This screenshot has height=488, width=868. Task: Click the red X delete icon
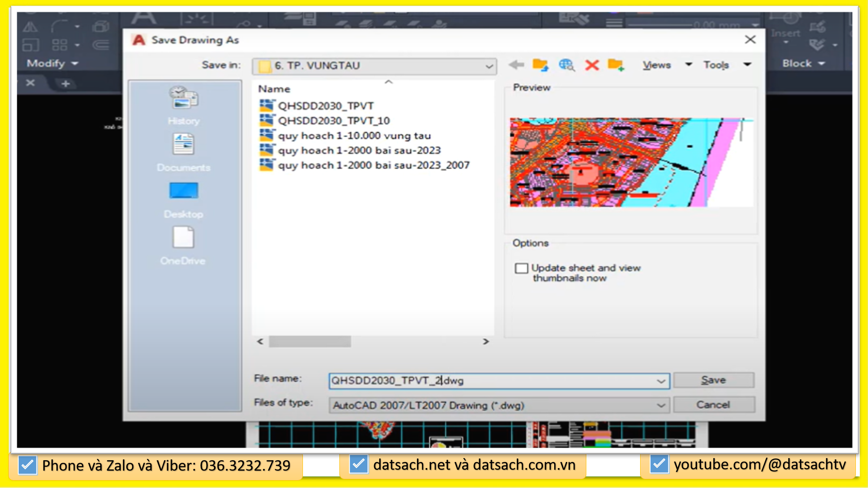591,65
